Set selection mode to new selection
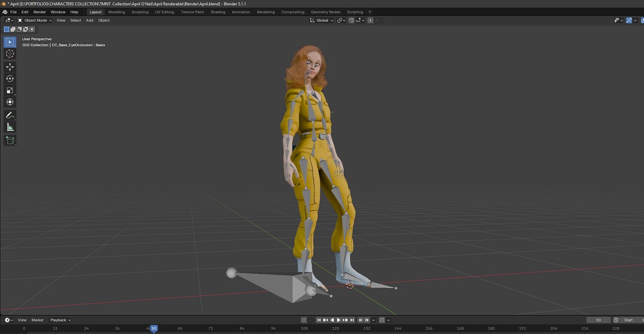Viewport: 644px width, 334px height. coord(7,29)
